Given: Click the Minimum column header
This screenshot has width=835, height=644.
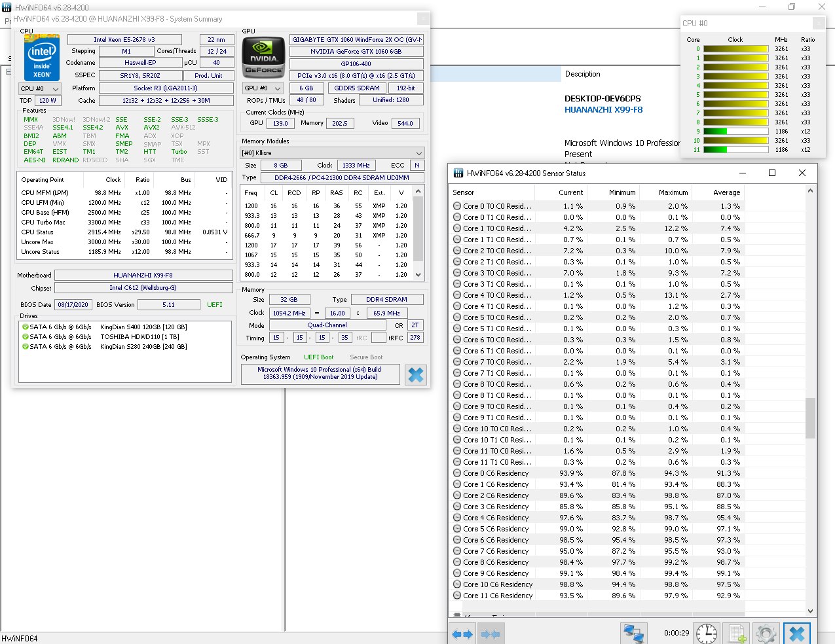Looking at the screenshot, I should pyautogui.click(x=613, y=192).
